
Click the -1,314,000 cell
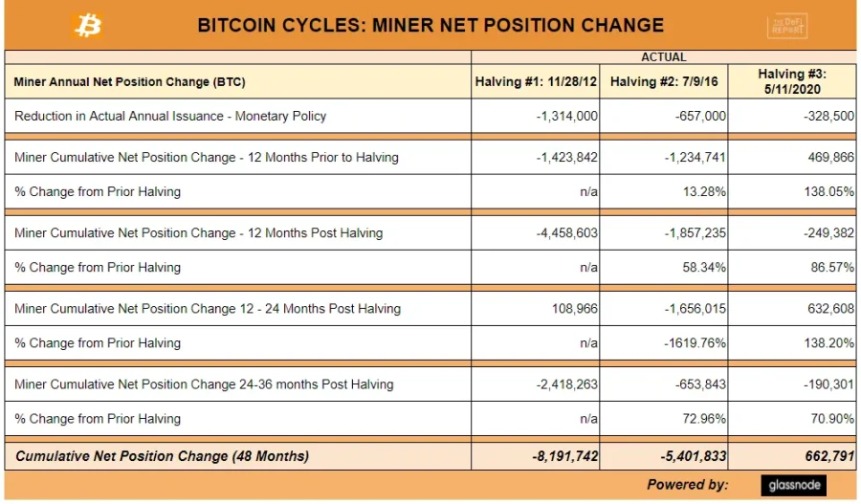click(566, 116)
